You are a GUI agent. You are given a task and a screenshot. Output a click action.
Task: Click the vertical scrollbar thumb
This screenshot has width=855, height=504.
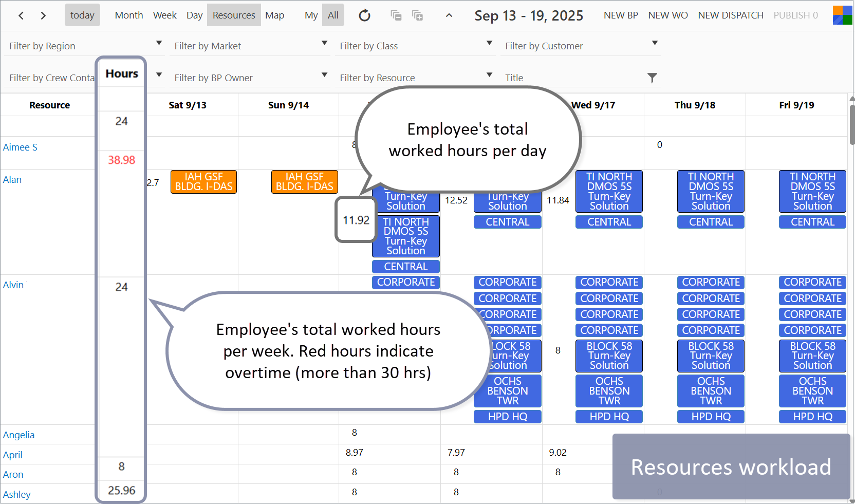pos(852,124)
